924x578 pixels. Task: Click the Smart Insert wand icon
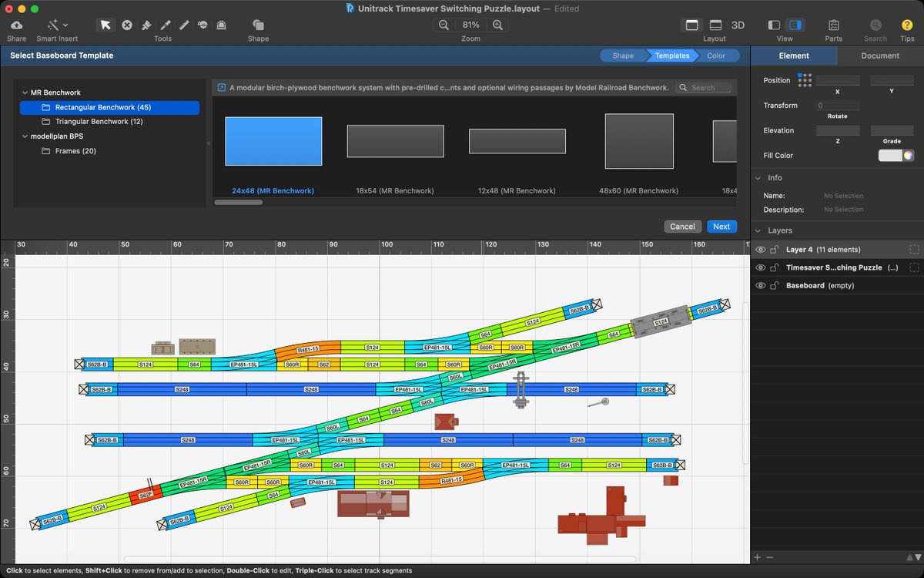pyautogui.click(x=52, y=25)
